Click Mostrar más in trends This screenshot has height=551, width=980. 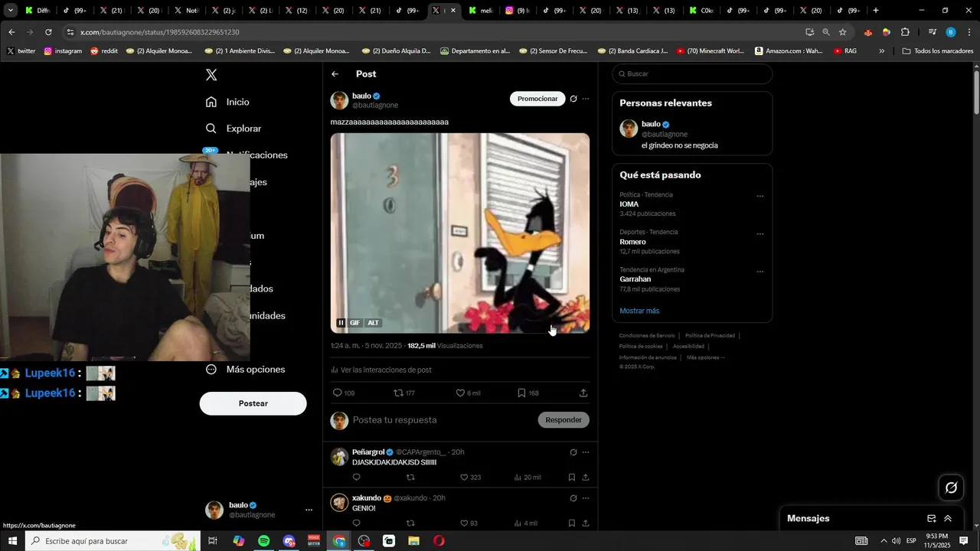[x=639, y=311]
